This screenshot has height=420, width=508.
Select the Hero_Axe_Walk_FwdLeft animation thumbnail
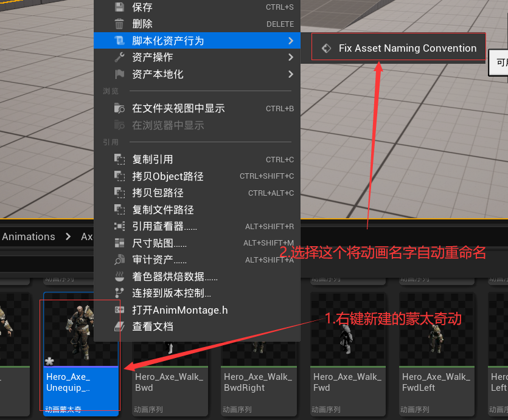point(436,329)
